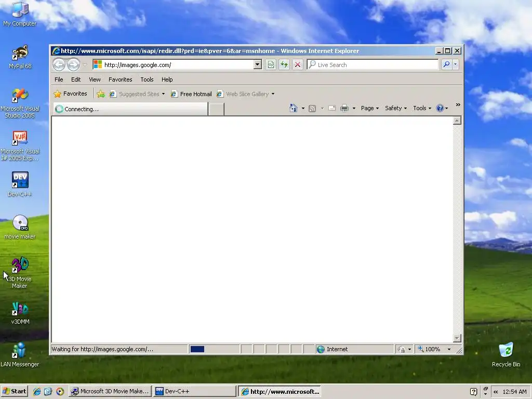Click the Read Mail envelope icon

click(332, 108)
